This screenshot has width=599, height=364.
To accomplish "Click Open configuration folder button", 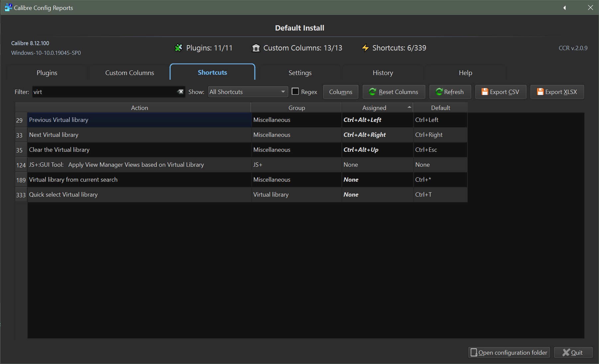I will 509,352.
